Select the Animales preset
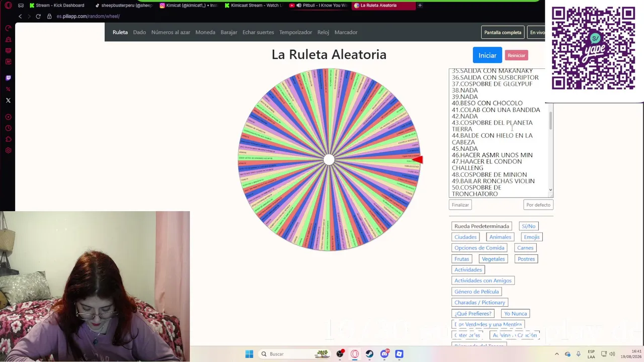644x362 pixels. [x=500, y=237]
